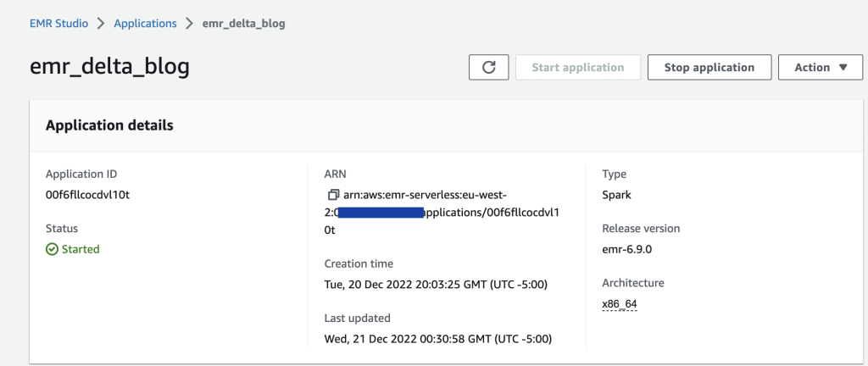Click the x86_64 architecture value
The width and height of the screenshot is (868, 366).
(619, 304)
